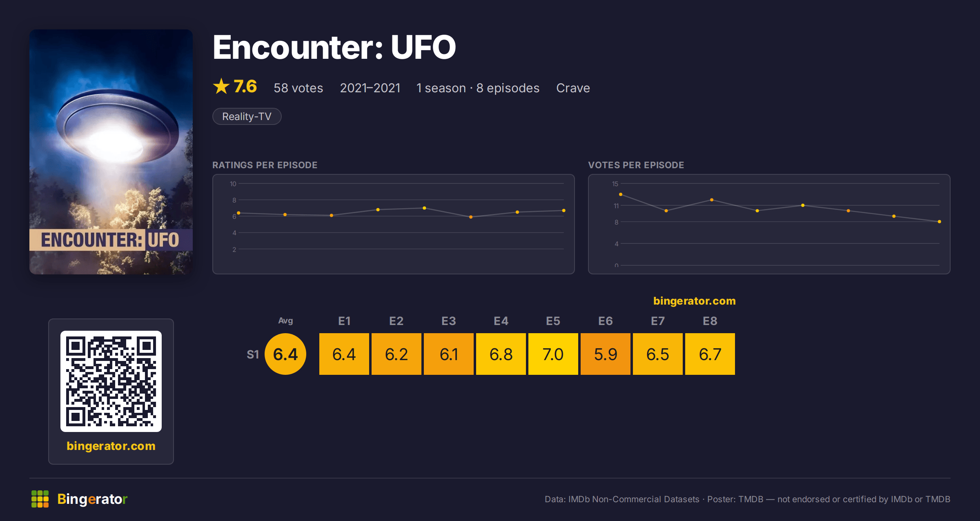The image size is (980, 521).
Task: Select episode E2 rating tile 6.2
Action: coord(396,354)
